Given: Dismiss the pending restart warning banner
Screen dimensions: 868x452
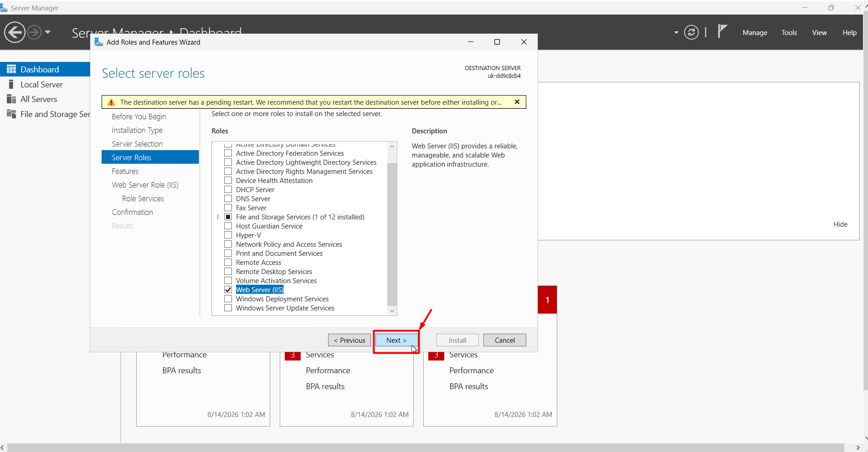Looking at the screenshot, I should pyautogui.click(x=517, y=102).
